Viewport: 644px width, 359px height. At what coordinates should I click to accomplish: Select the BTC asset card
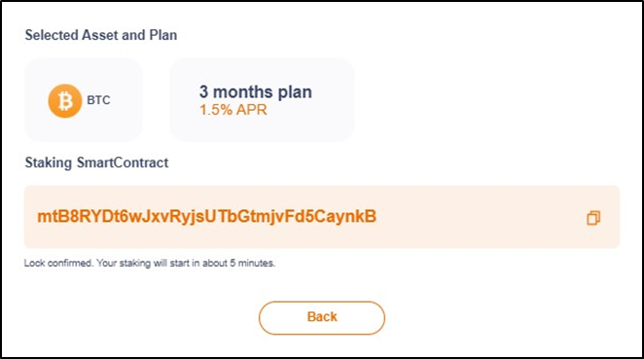tap(84, 100)
